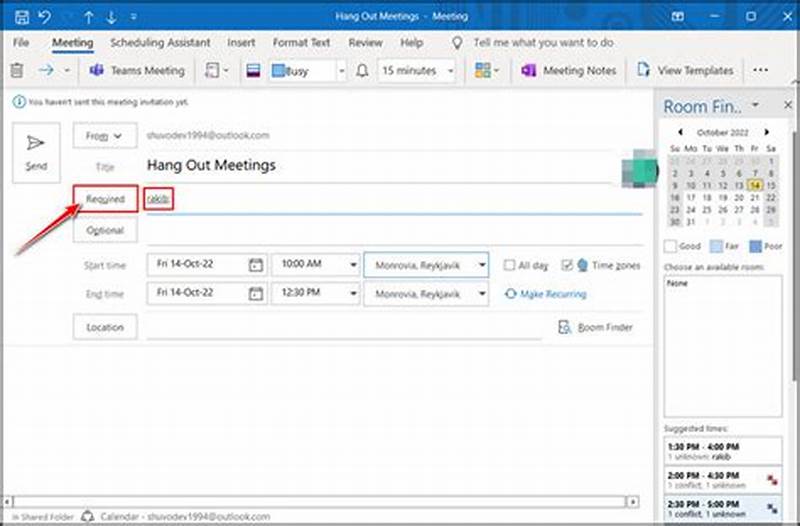
Task: Open the Insert tab
Action: (241, 42)
